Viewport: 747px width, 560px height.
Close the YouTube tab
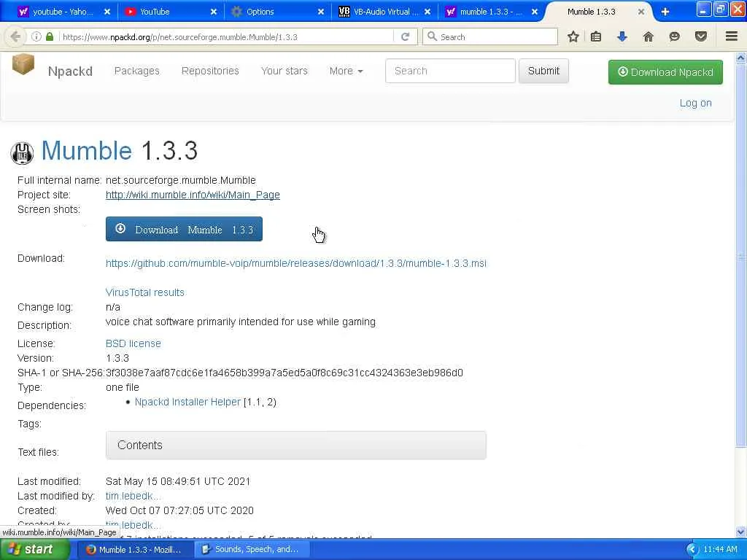[214, 12]
